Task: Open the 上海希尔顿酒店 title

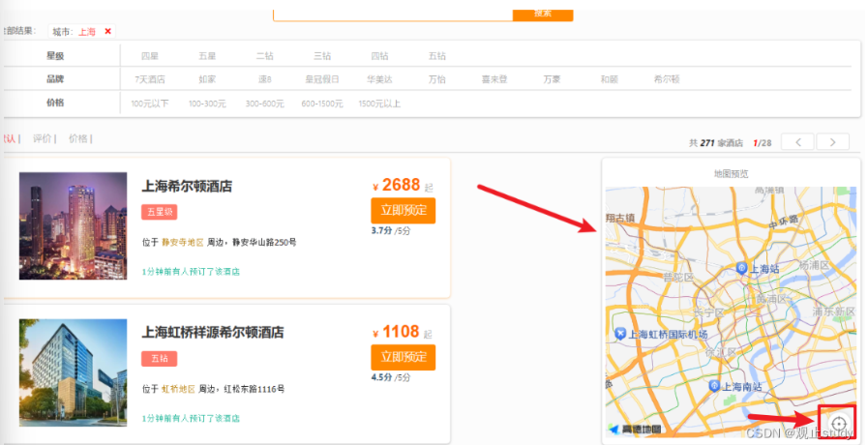Action: click(187, 186)
